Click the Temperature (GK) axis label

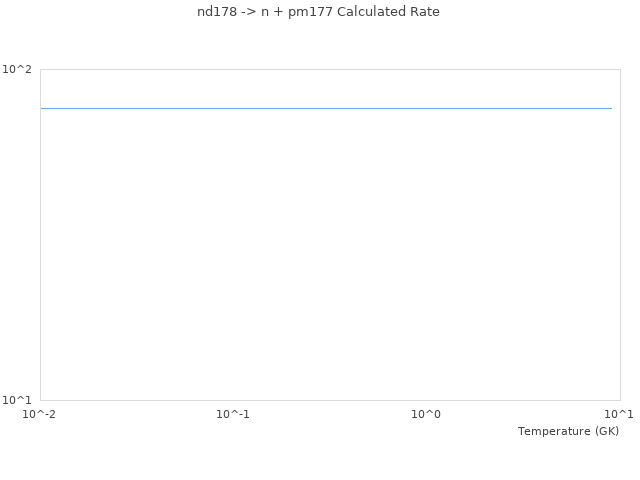(x=568, y=431)
